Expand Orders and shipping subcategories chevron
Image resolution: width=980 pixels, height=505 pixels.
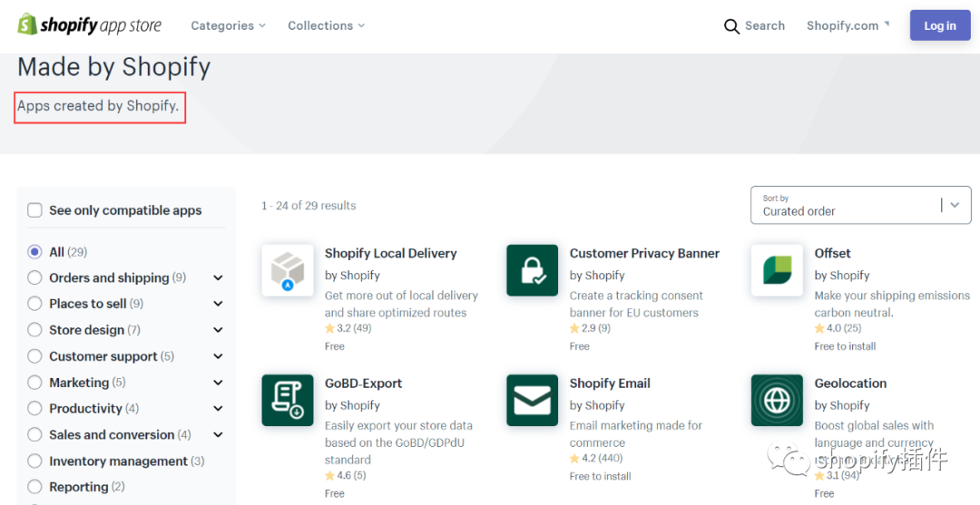coord(218,277)
